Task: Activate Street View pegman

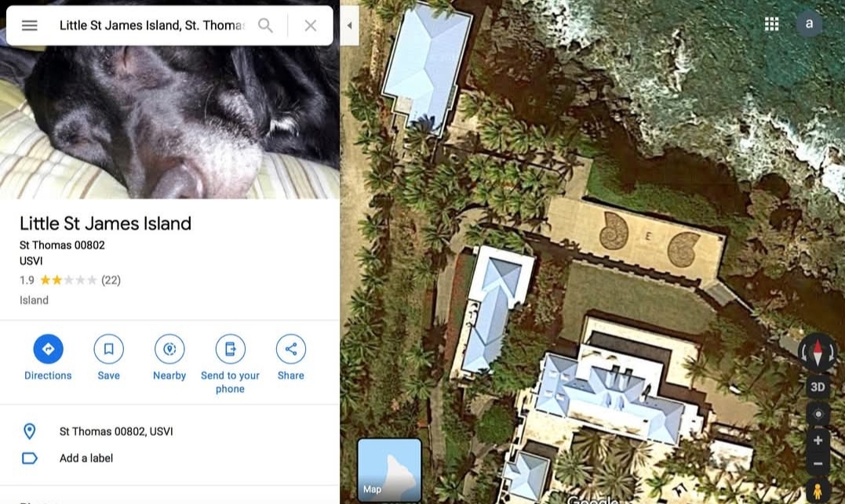Action: tap(818, 491)
